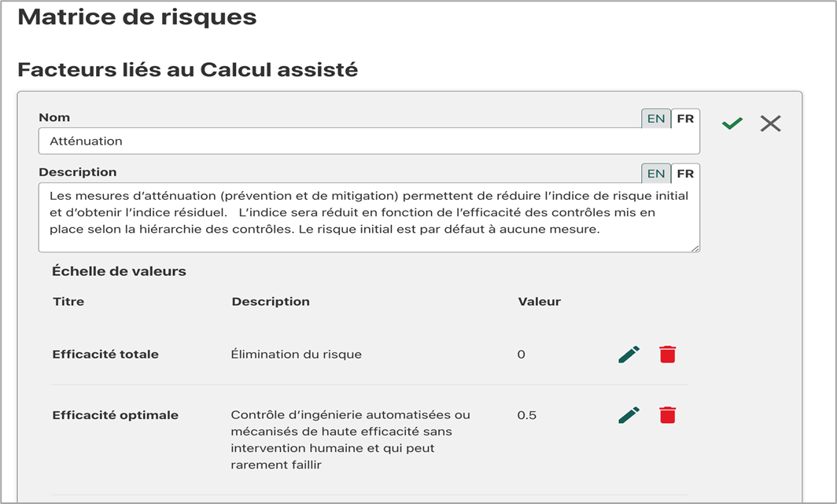Switch the Nom field to the EN tab
The width and height of the screenshot is (837, 504).
tap(656, 119)
